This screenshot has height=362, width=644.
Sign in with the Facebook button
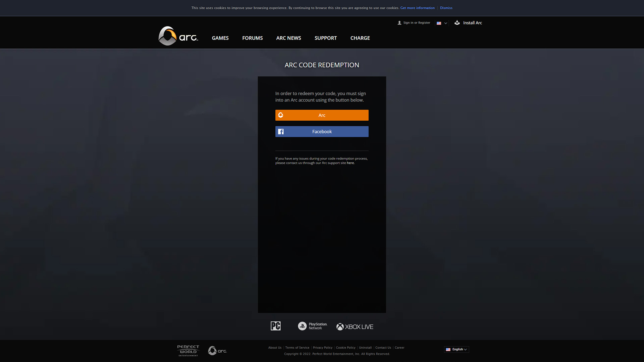[322, 131]
